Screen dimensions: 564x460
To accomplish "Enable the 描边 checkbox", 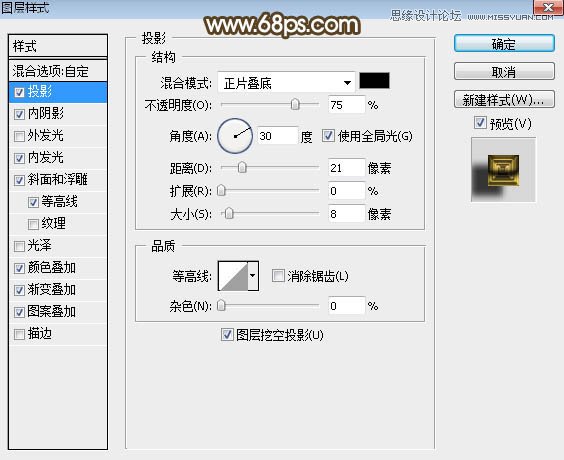I will pos(19,334).
